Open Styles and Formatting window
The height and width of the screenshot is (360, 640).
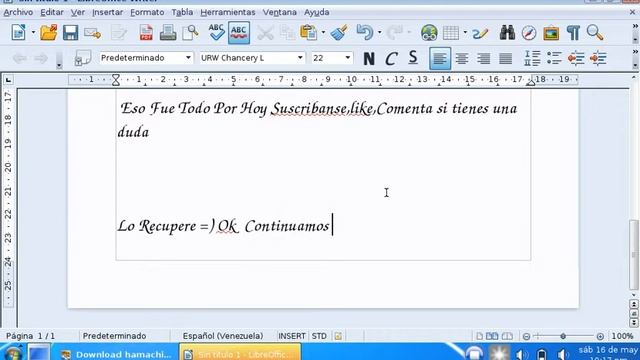point(82,58)
